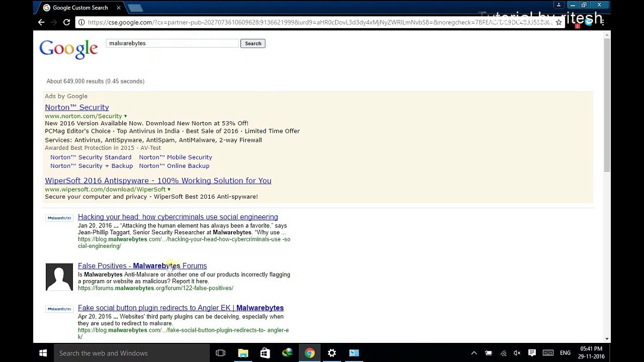Open a new browser tab
This screenshot has height=362, width=644.
[135, 8]
